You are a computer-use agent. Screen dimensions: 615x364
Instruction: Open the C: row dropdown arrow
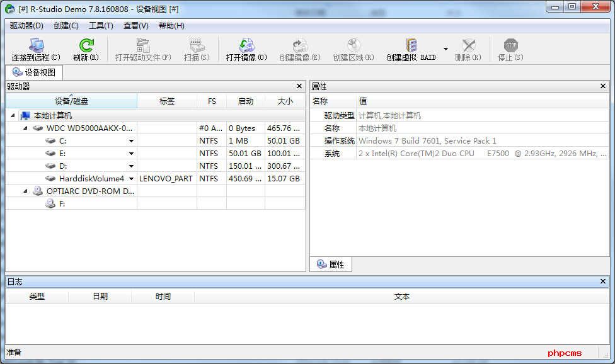pos(132,141)
